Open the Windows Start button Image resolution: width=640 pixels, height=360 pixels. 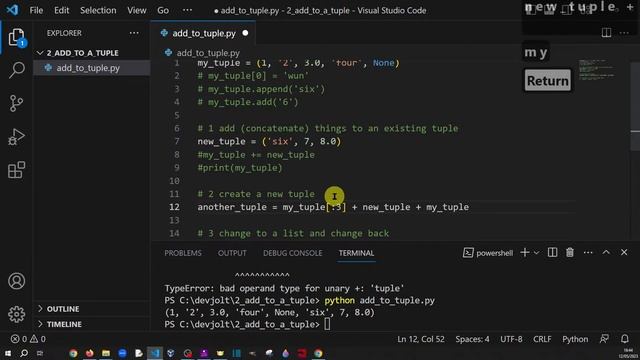tap(8, 353)
